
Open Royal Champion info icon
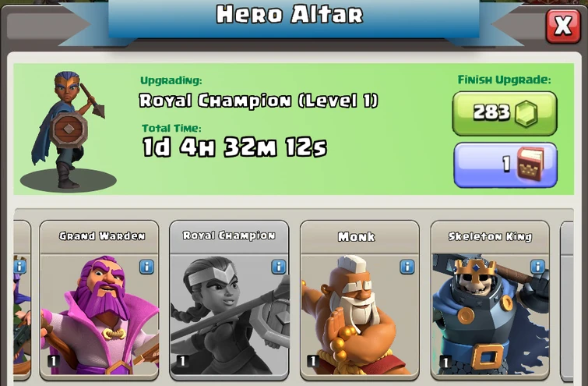(x=278, y=267)
